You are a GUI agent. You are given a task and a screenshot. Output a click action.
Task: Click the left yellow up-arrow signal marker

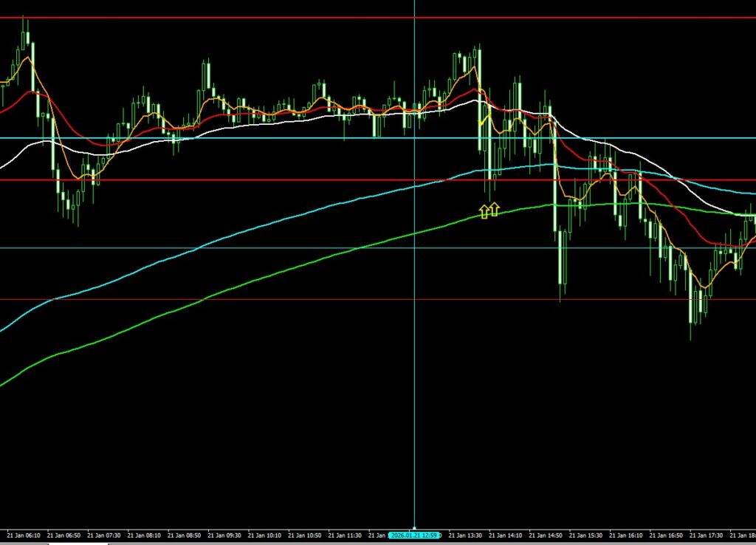(x=484, y=212)
